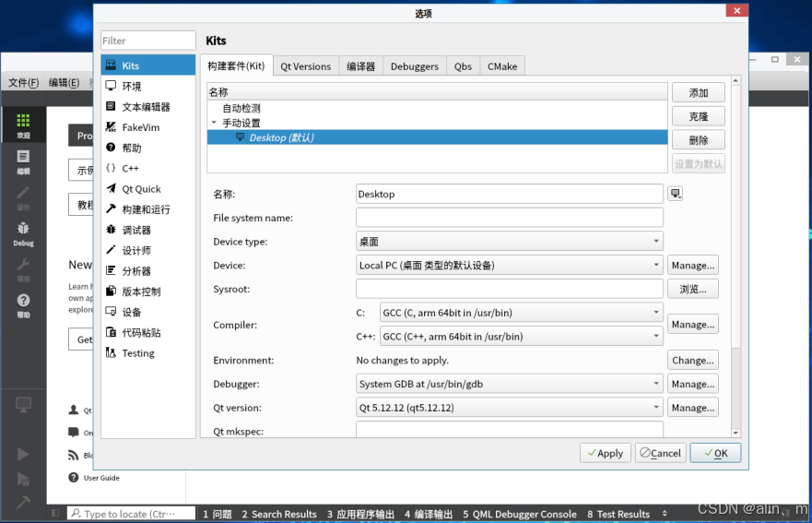Open the Debugger System GDB dropdown
Image resolution: width=812 pixels, height=523 pixels.
[x=510, y=384]
